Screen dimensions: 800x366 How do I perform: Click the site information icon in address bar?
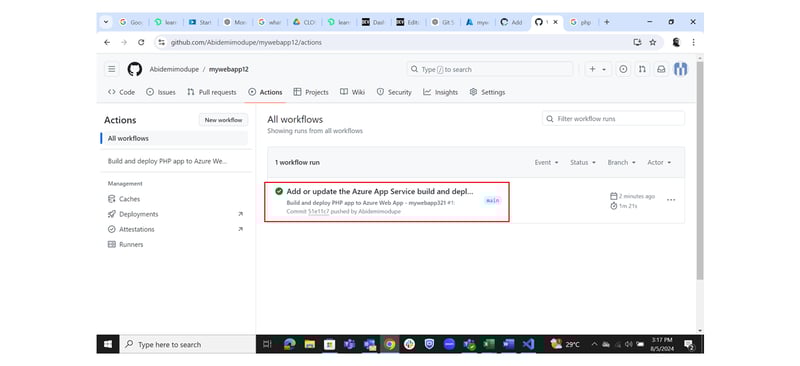(x=161, y=42)
